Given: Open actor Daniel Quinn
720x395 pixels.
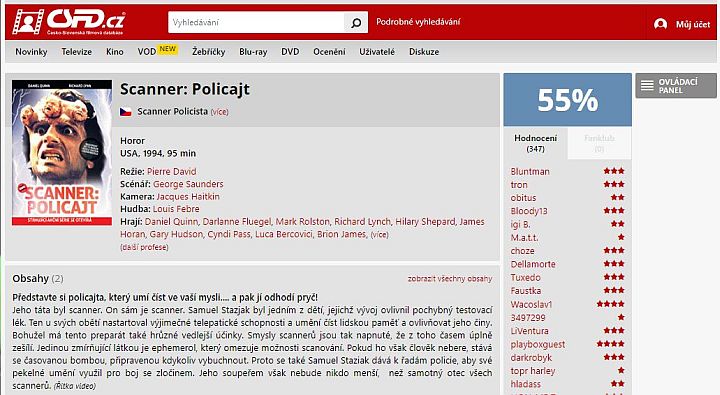Looking at the screenshot, I should (x=171, y=221).
